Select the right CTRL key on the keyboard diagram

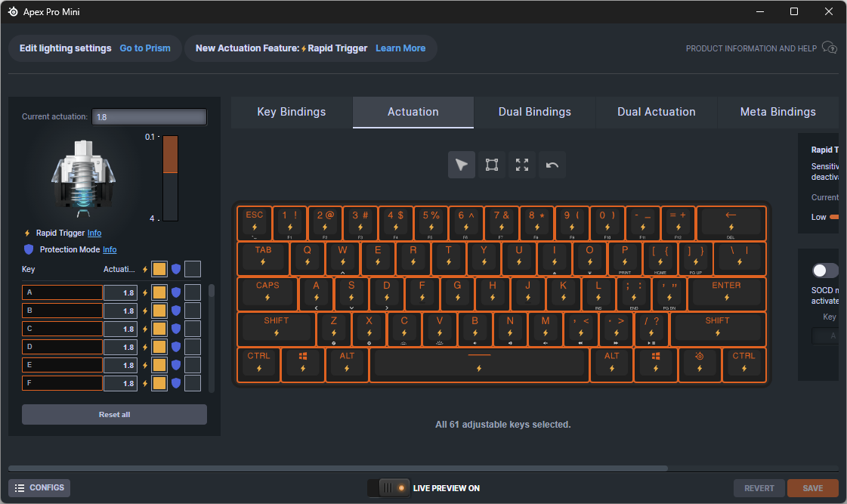tap(743, 365)
